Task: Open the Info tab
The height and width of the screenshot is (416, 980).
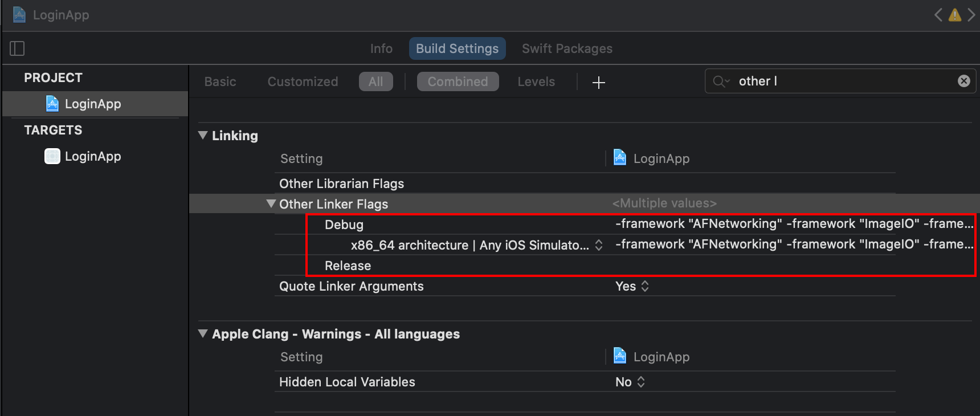Action: pos(381,48)
